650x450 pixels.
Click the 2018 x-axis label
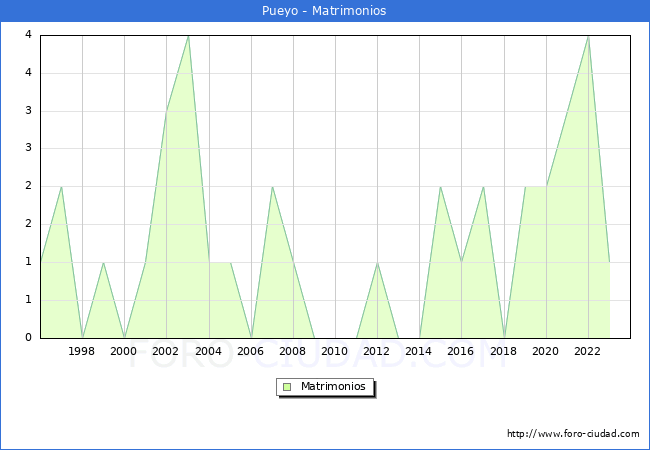[504, 351]
